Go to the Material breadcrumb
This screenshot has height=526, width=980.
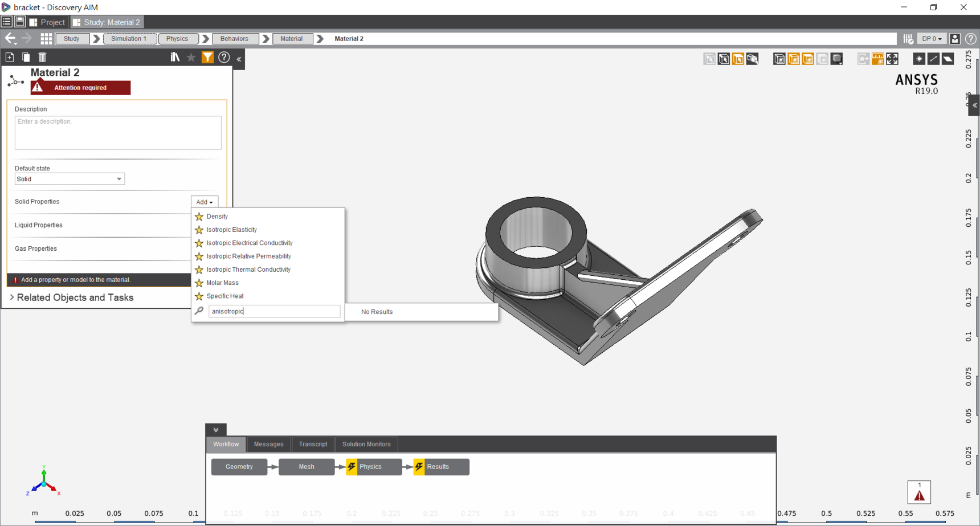tap(292, 39)
